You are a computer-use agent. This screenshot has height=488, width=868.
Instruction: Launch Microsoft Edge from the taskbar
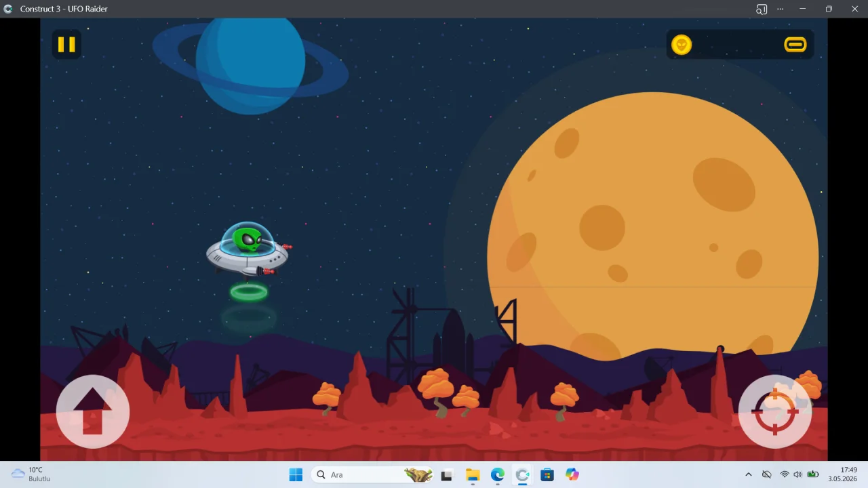(498, 474)
